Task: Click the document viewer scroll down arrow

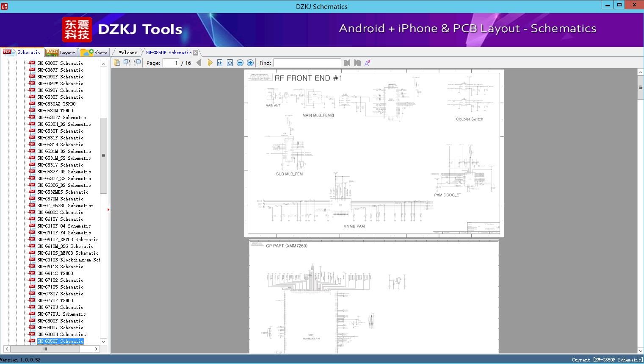Action: (x=641, y=350)
